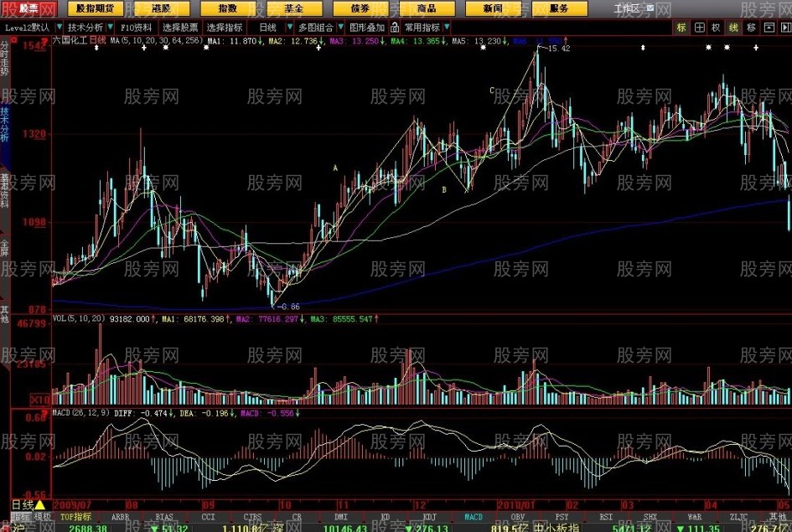Expand the 常用指标 dropdown arrow
This screenshot has width=792, height=532.
pyautogui.click(x=447, y=28)
